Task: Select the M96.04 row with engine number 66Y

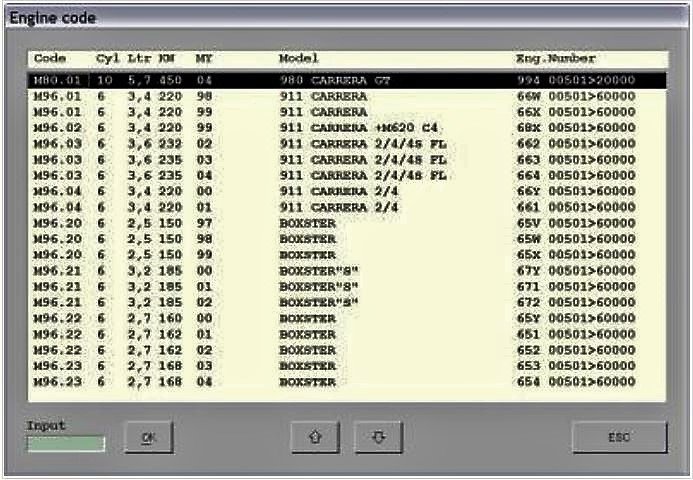Action: 347,191
